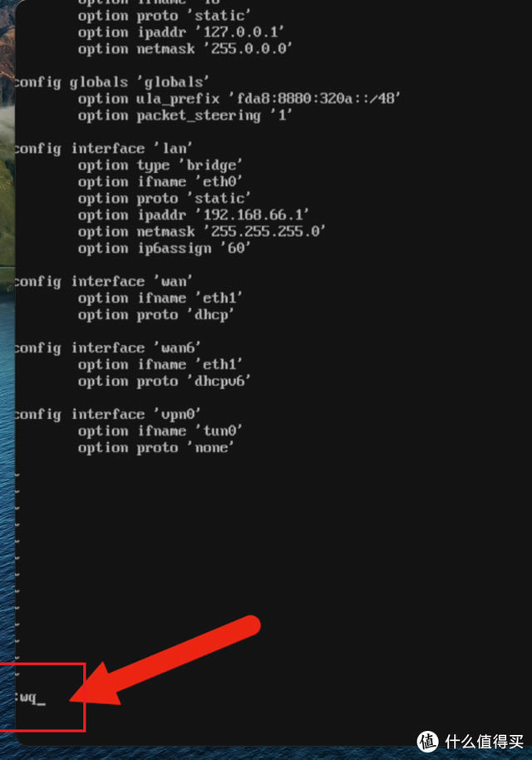Click the ula_prefix value 'fda8:8880:320a::/48'
Viewport: 532px width, 760px height.
pyautogui.click(x=314, y=98)
